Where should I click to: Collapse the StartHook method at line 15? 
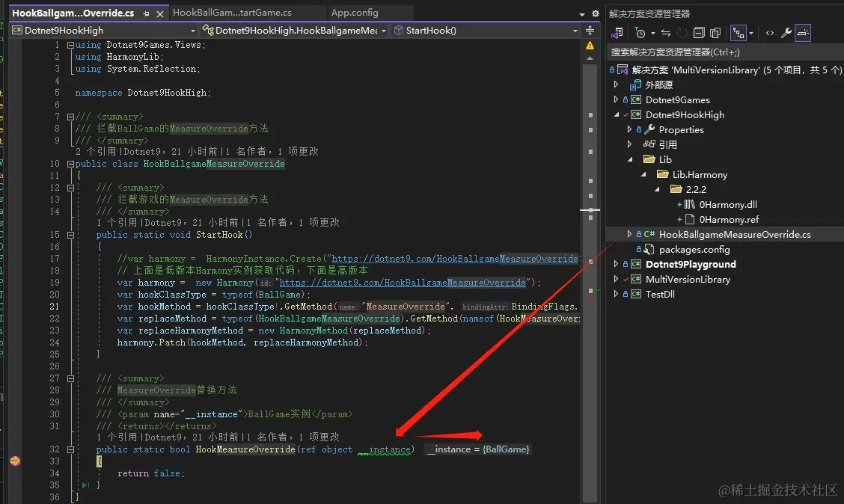click(70, 235)
